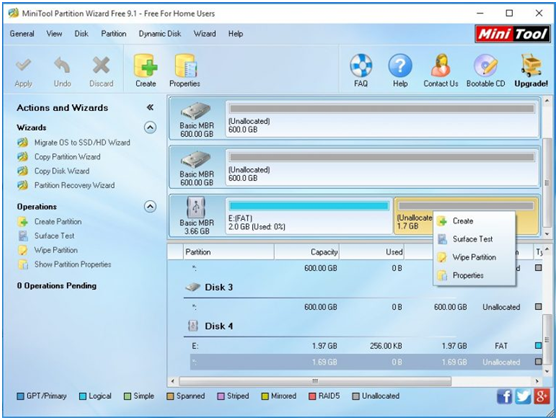
Task: Click Create Partition in Operations
Action: point(58,222)
